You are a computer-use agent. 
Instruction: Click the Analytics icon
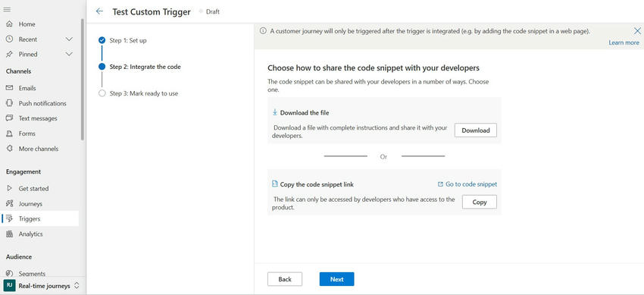click(9, 234)
